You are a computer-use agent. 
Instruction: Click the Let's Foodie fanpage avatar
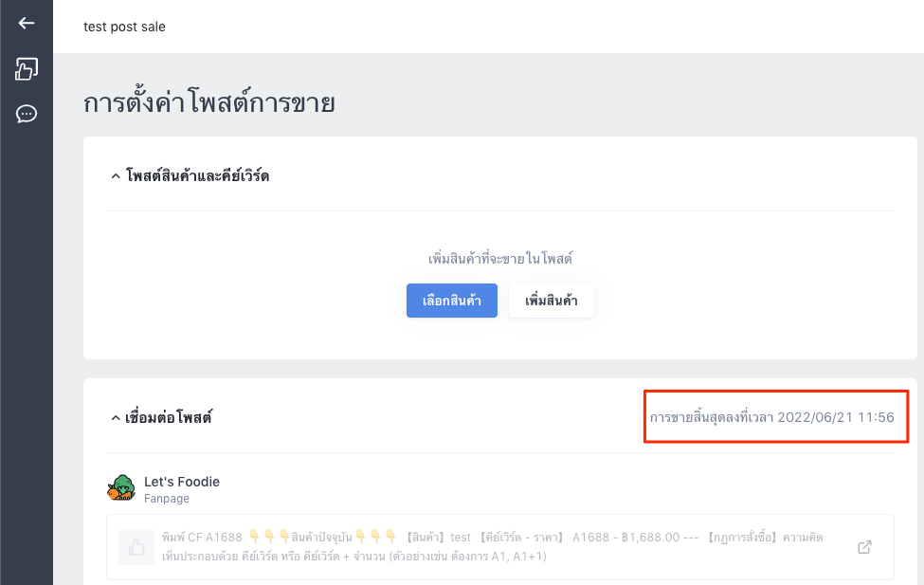(121, 488)
